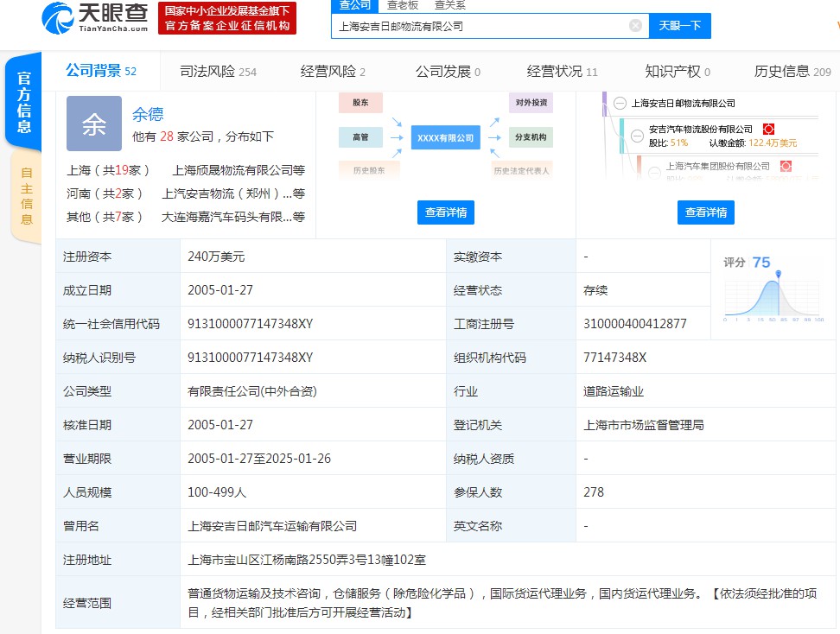Collapse the 上海安吉日邮物流有限公司 tree node

(620, 104)
